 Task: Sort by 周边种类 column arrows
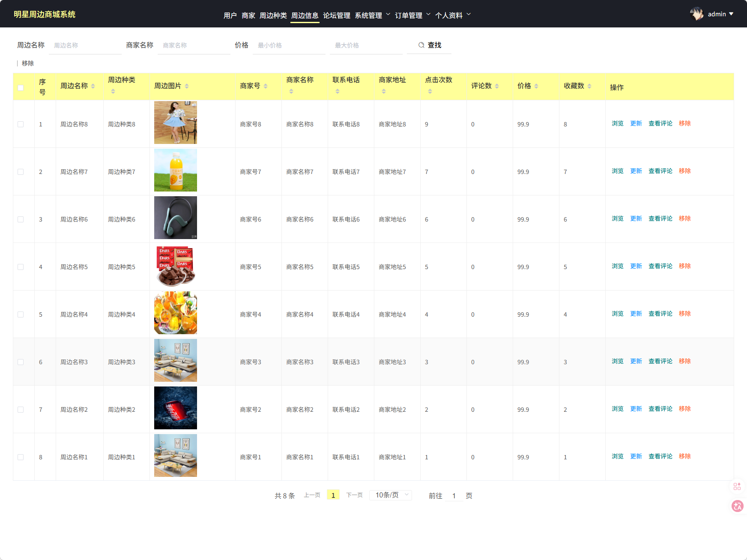pyautogui.click(x=113, y=91)
